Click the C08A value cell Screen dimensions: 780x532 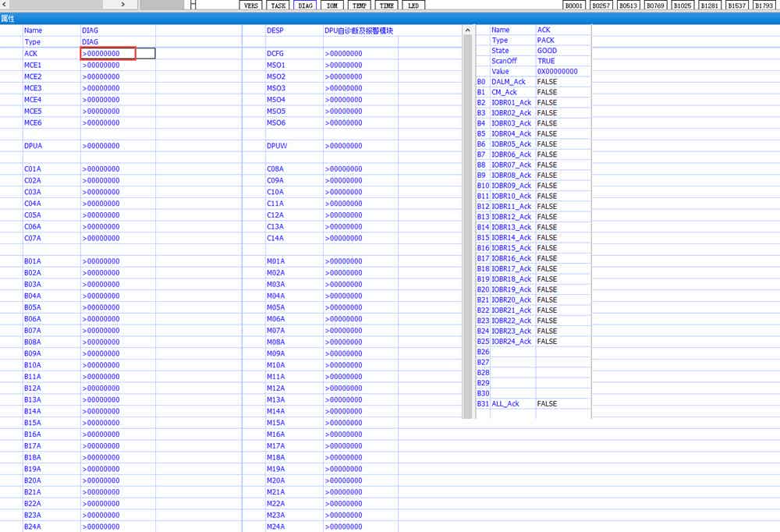[x=360, y=168]
